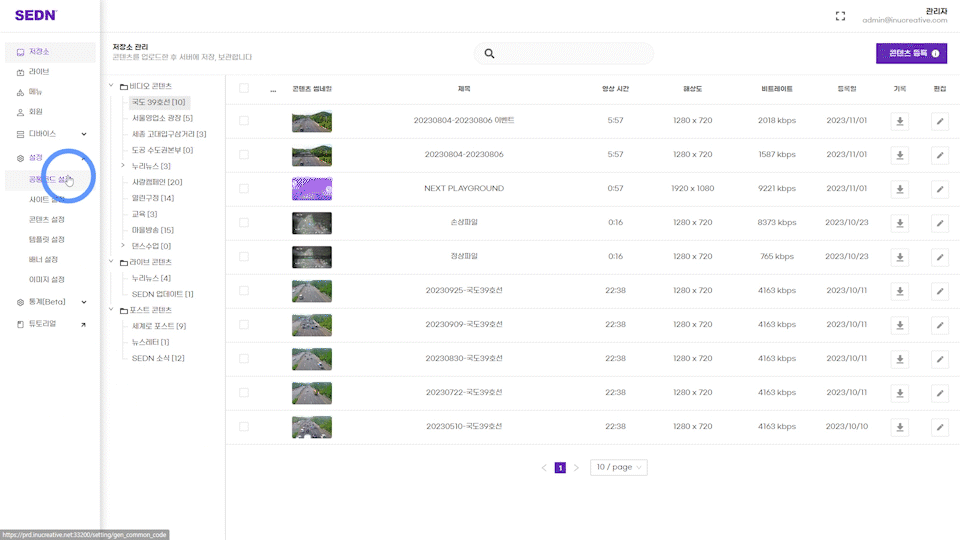Download the 20230830-국도39호선 video
The width and height of the screenshot is (960, 540).
899,359
